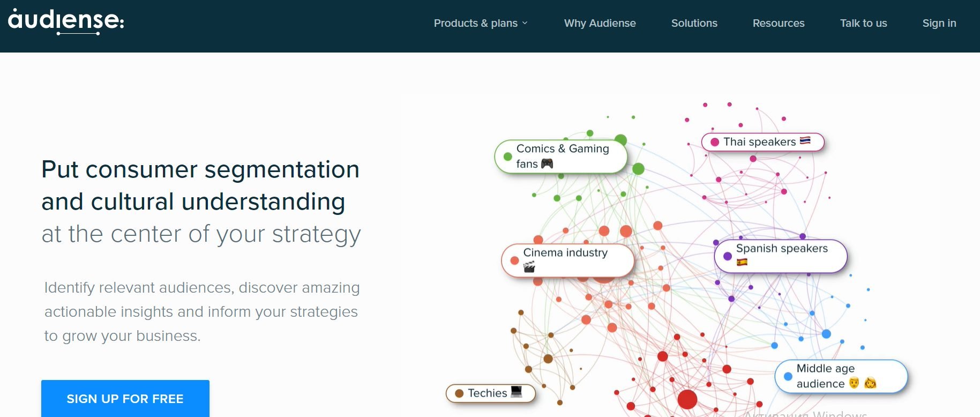This screenshot has height=417, width=980.
Task: Open the Solutions menu item
Action: pyautogui.click(x=694, y=23)
